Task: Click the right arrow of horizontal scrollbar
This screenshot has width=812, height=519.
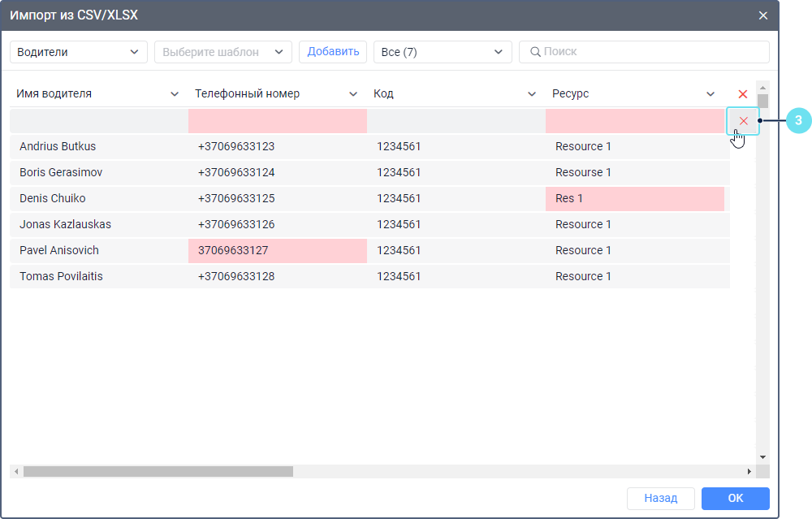Action: [749, 471]
